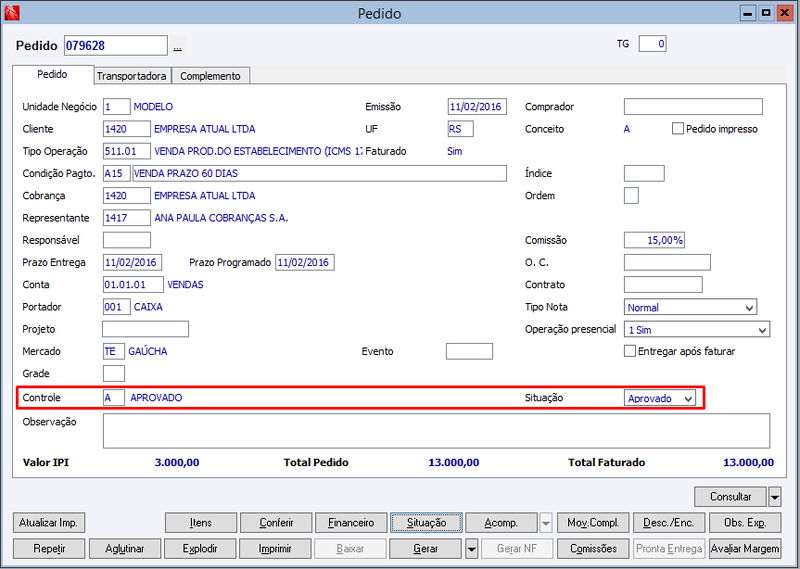Image resolution: width=800 pixels, height=569 pixels.
Task: Click the O. C. field
Action: [x=667, y=262]
